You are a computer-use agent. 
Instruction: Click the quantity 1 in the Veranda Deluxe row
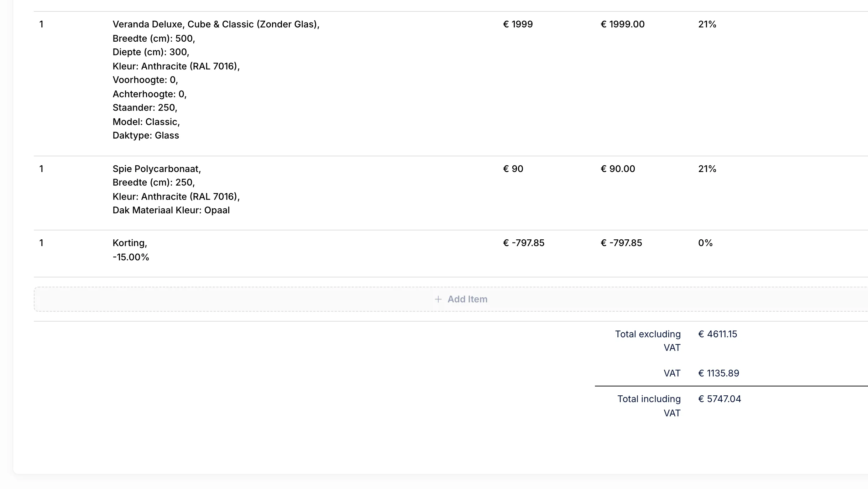point(41,24)
